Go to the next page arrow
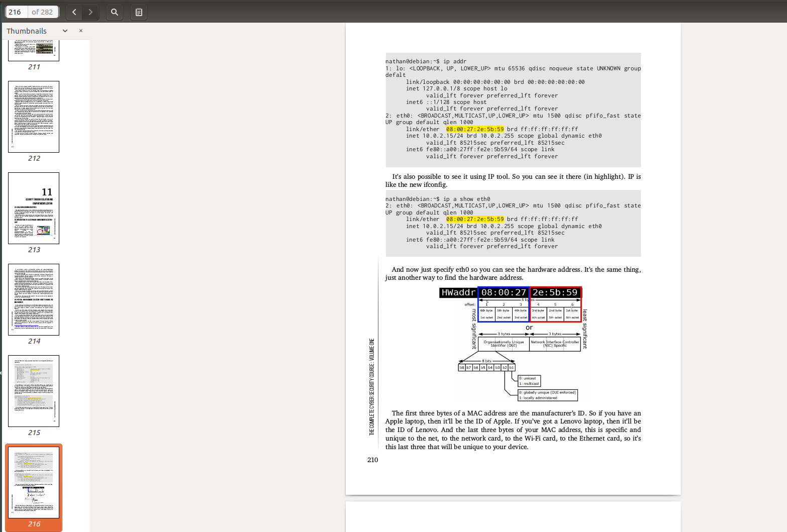 [90, 12]
